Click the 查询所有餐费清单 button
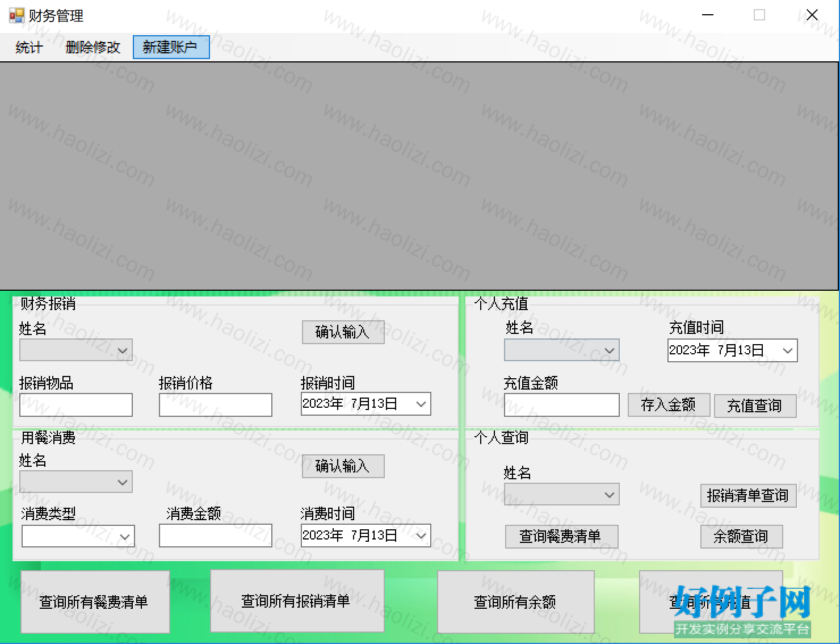The width and height of the screenshot is (840, 644). (x=95, y=602)
